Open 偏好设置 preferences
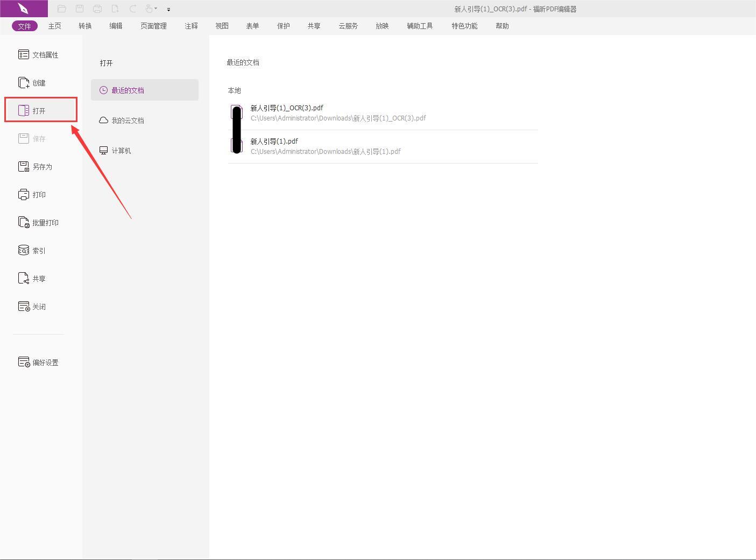The width and height of the screenshot is (756, 560). pos(45,362)
